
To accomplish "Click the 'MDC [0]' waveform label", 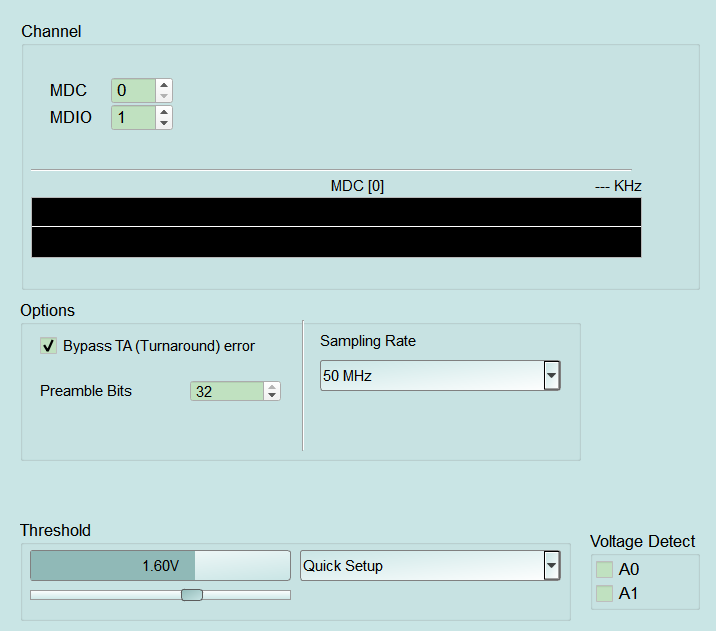I will [x=358, y=186].
